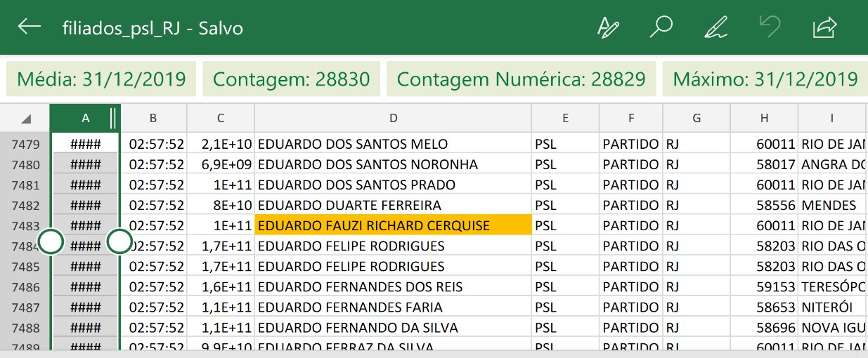Click the filiados_psl_RJ file title
Viewport: 868px width, 358px height.
[x=152, y=27]
